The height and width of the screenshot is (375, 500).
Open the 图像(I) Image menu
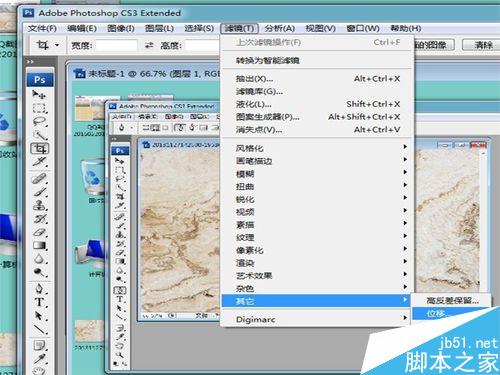[x=121, y=28]
